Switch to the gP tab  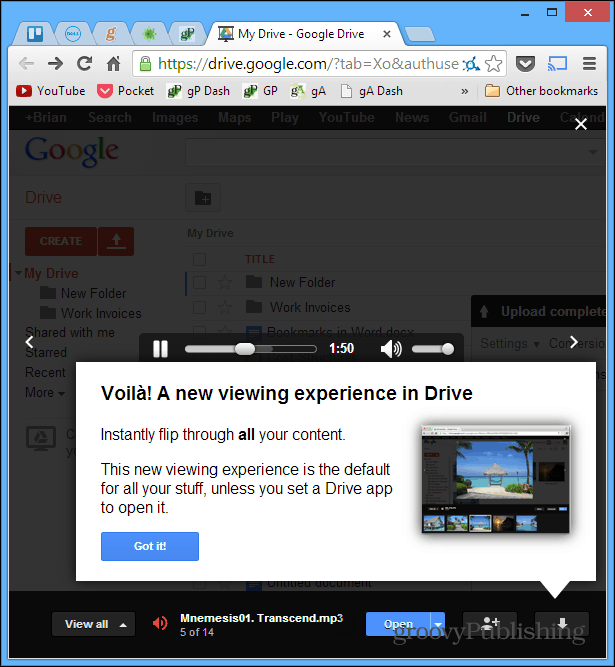(x=187, y=34)
